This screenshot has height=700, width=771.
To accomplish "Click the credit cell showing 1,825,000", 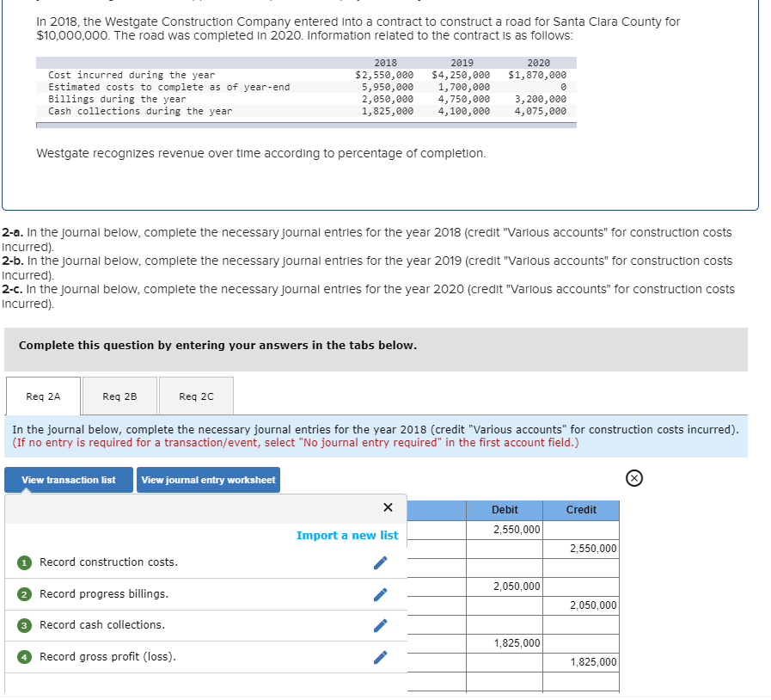I will point(581,661).
